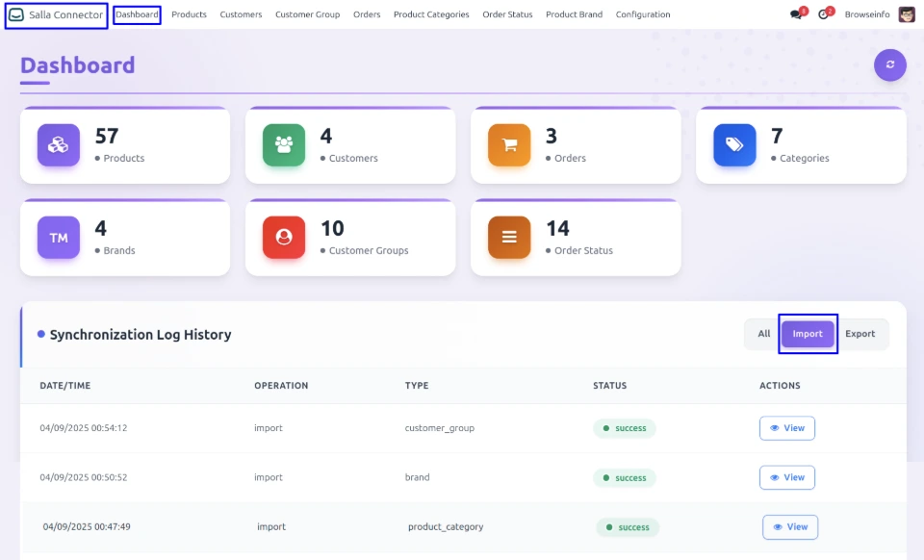The height and width of the screenshot is (560, 924).
Task: Click the Products boxes icon
Action: tap(59, 145)
